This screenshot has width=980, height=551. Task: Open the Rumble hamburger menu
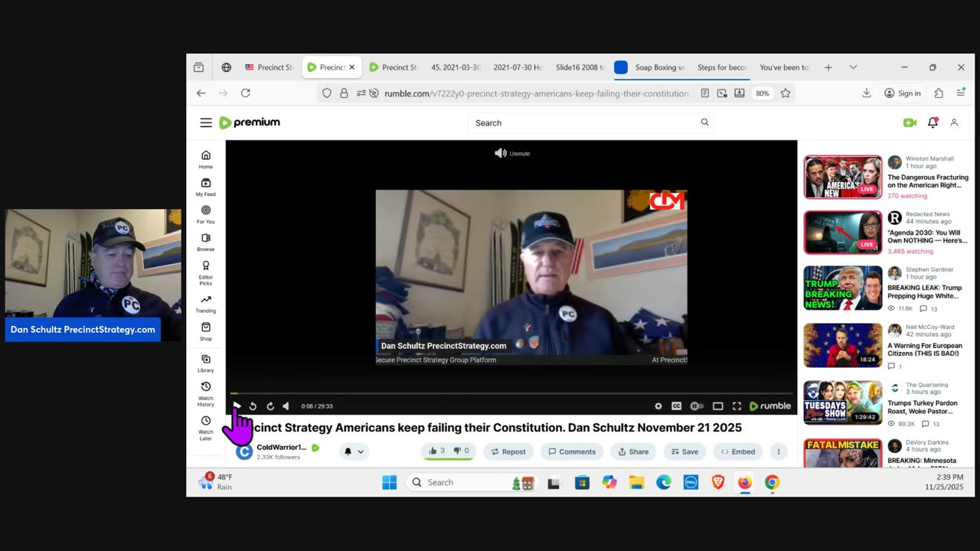tap(206, 122)
